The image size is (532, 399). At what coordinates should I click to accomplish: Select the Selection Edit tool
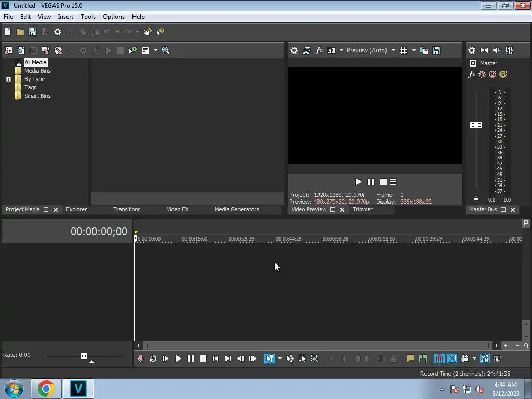coord(302,358)
